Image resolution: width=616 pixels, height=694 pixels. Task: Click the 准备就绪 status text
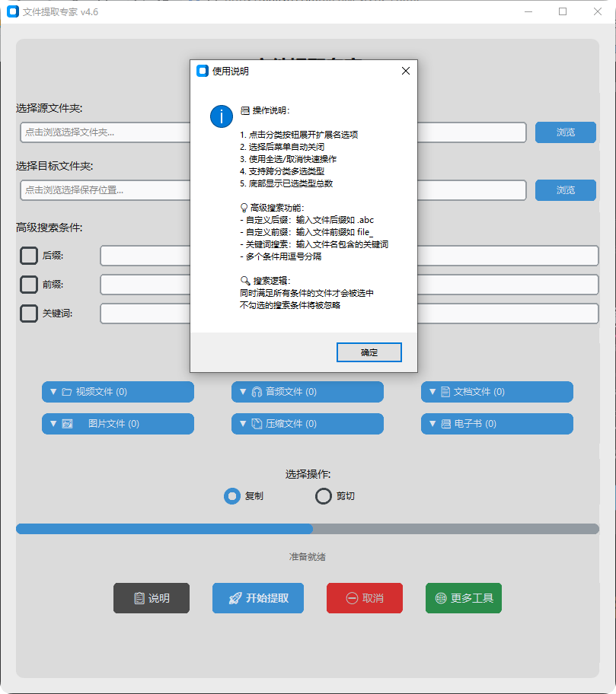308,557
